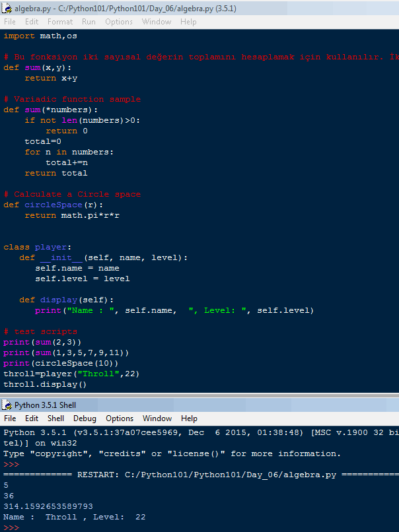This screenshot has height=532, width=399.
Task: Open File menu in algebra.py editor
Action: pos(10,22)
